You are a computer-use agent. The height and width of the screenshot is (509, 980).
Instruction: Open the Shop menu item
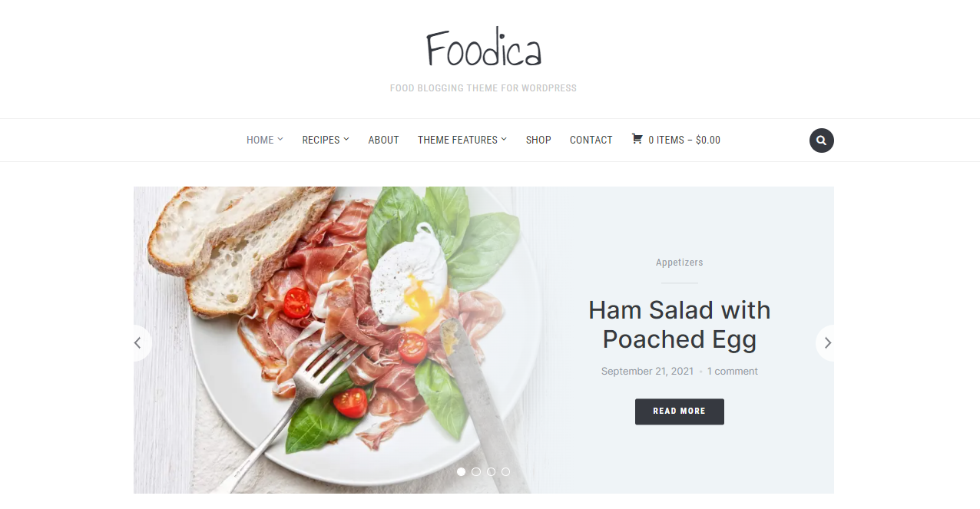[538, 140]
